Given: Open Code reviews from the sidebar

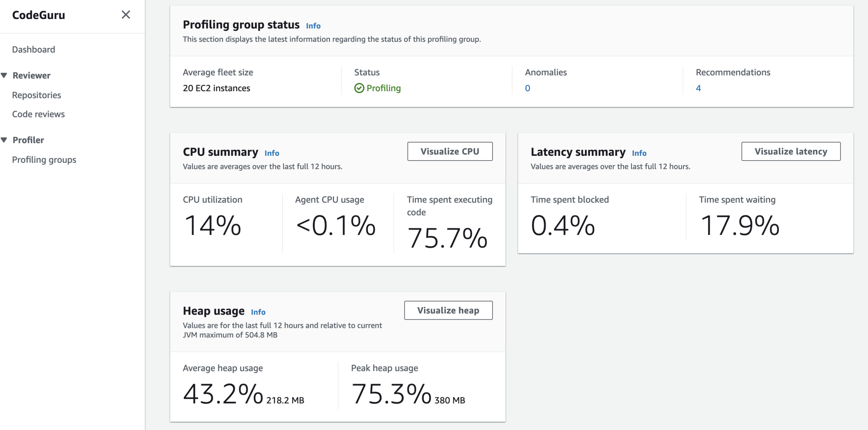Looking at the screenshot, I should tap(38, 114).
